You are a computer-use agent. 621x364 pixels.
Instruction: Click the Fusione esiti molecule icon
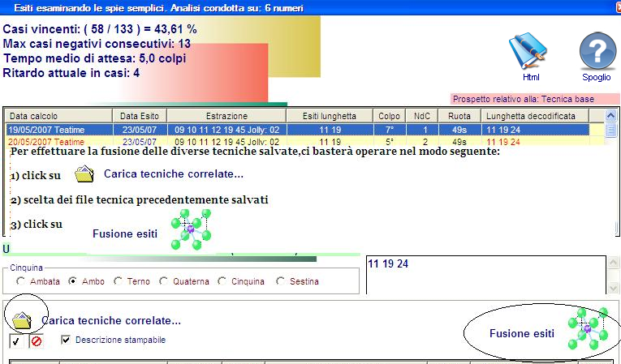(586, 330)
